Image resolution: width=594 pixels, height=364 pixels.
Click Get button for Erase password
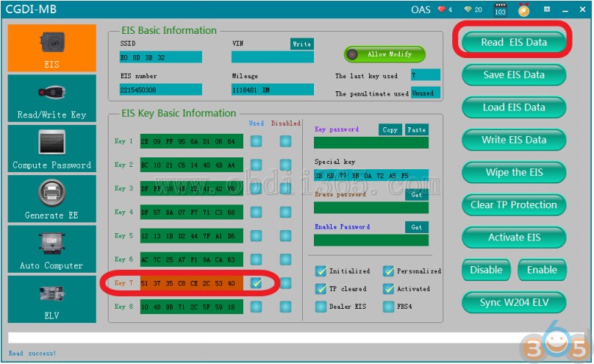click(x=417, y=195)
